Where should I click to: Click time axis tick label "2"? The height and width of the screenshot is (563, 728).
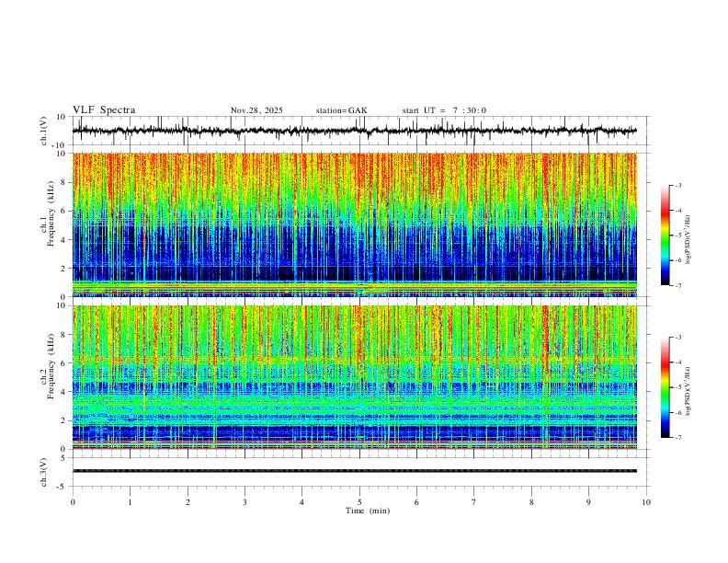point(188,502)
